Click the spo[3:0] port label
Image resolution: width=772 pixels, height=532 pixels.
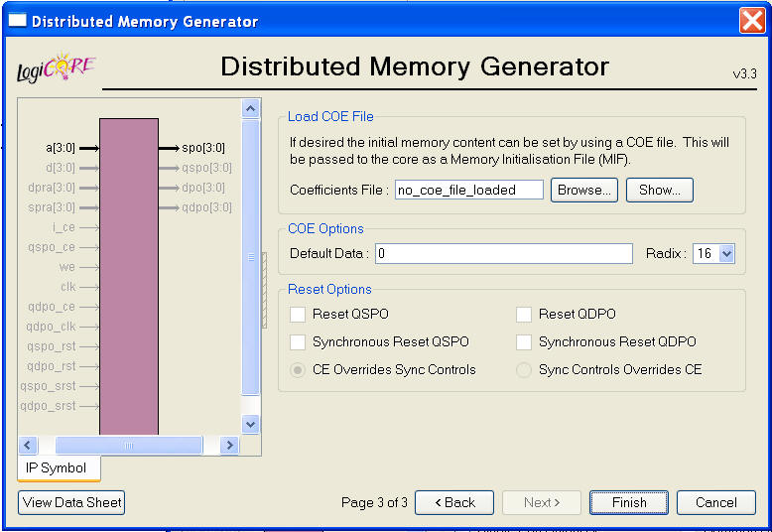pos(203,148)
